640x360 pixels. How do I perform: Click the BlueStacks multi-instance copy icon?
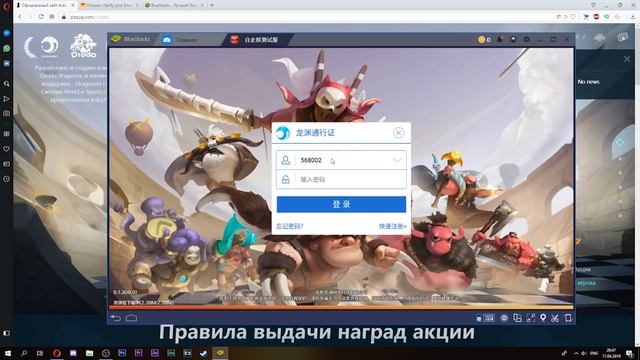click(517, 318)
